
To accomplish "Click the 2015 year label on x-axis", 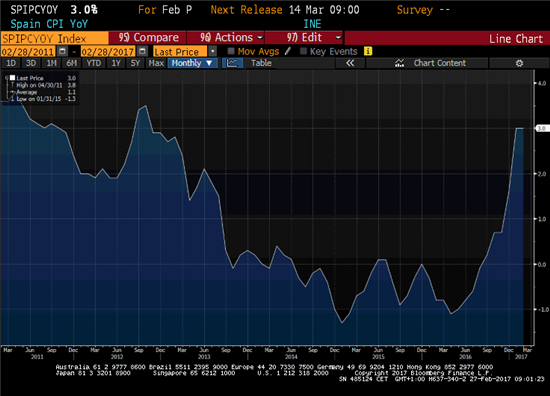I will coord(378,357).
